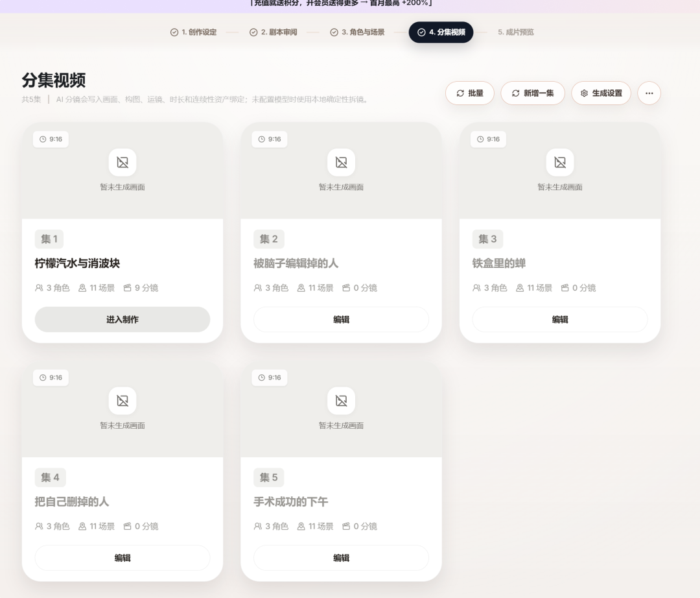Click 编辑 for 铁盒里的蝉
The image size is (700, 598).
[560, 319]
